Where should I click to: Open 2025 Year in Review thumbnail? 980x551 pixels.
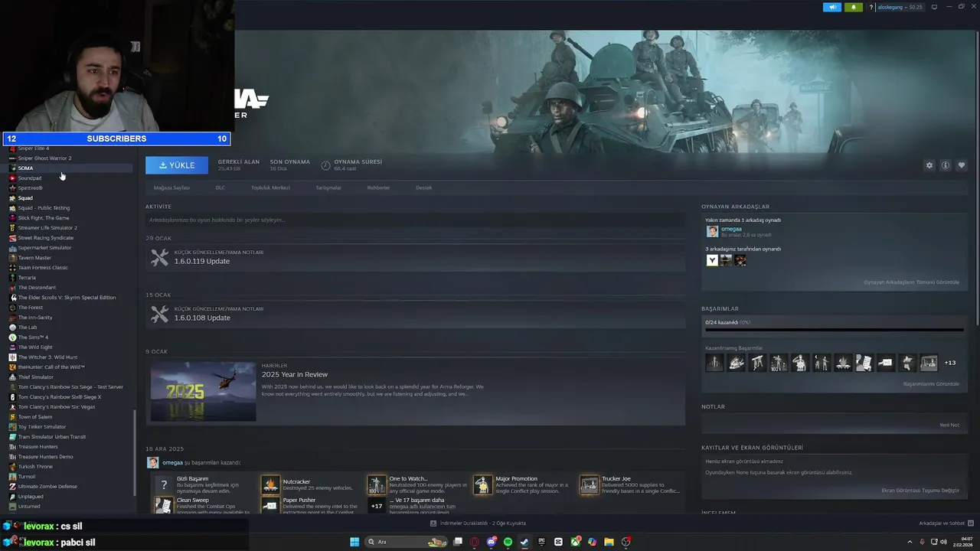point(204,391)
